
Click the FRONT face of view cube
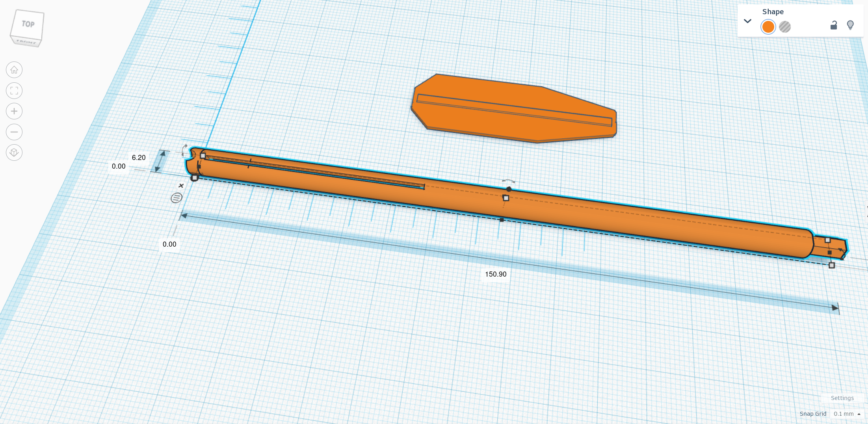(x=26, y=42)
